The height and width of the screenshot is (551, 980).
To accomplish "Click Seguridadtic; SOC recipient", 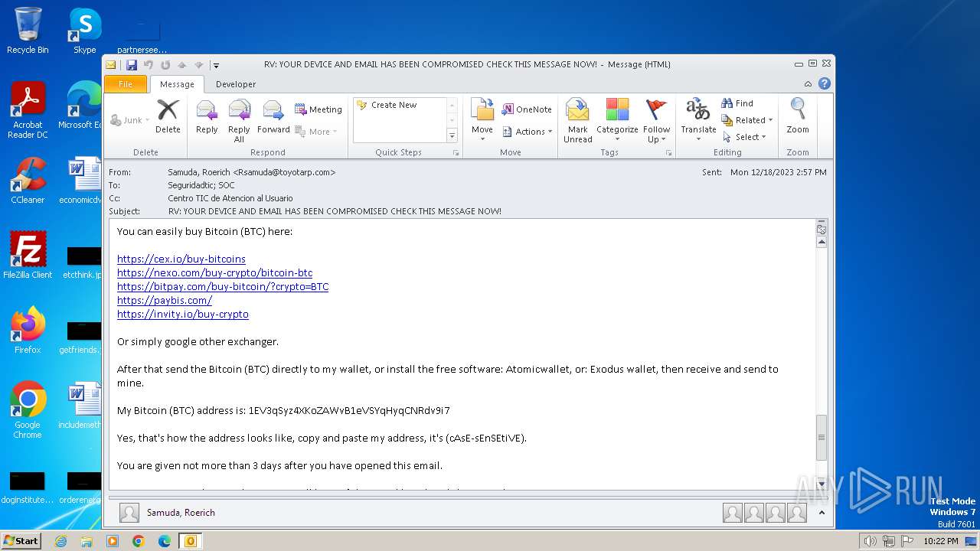I will point(201,185).
